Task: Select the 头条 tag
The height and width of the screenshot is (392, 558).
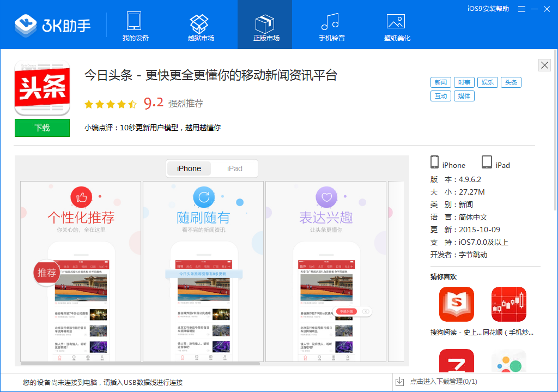Action: pos(511,82)
